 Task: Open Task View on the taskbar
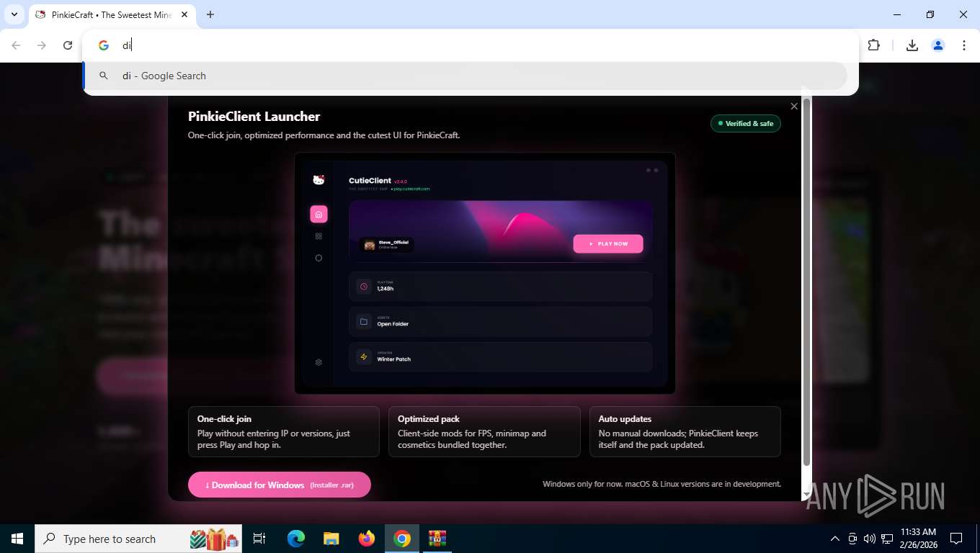259,539
